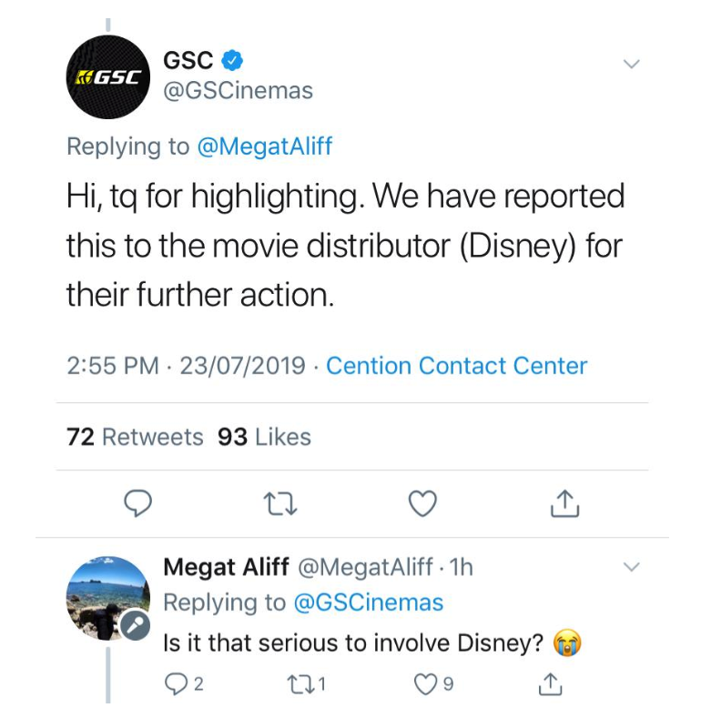This screenshot has width=701, height=728.
Task: Reply to the GSC tweet
Action: pyautogui.click(x=137, y=503)
